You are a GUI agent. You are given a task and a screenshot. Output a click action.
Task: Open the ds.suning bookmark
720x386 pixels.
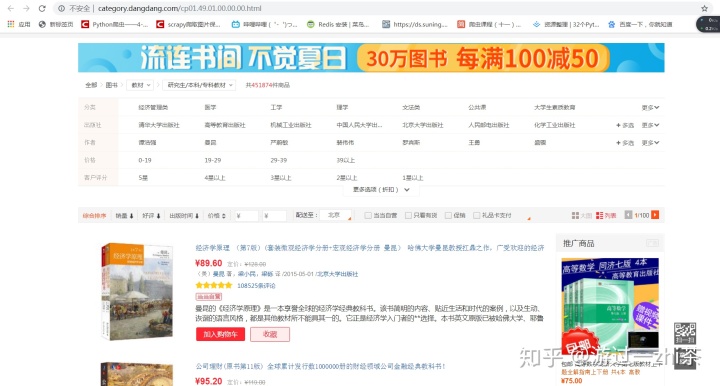[x=415, y=24]
